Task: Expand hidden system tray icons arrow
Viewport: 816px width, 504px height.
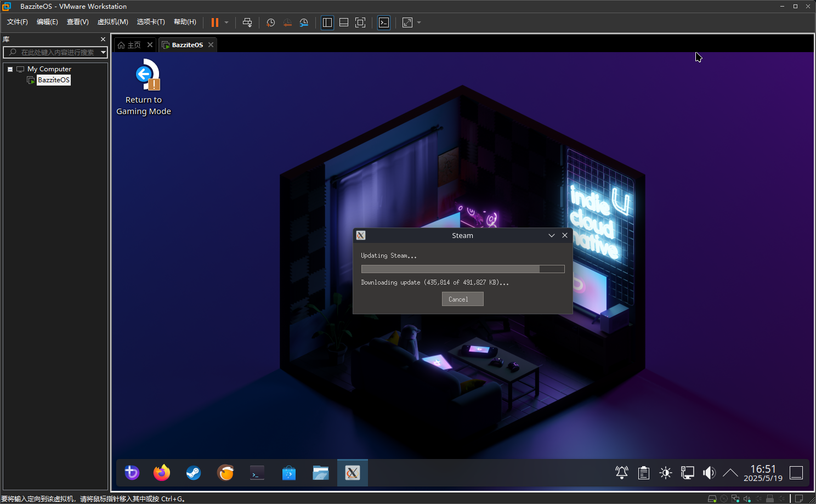Action: (730, 473)
